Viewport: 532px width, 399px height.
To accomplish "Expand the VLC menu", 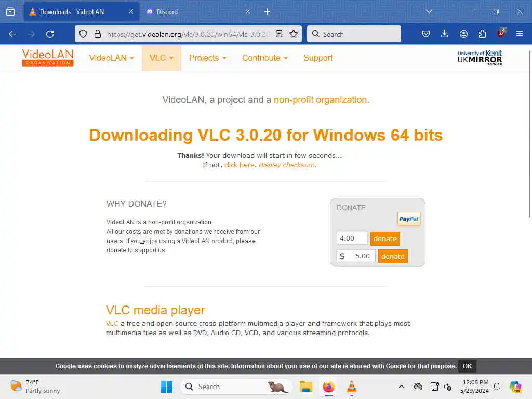I will tap(162, 58).
